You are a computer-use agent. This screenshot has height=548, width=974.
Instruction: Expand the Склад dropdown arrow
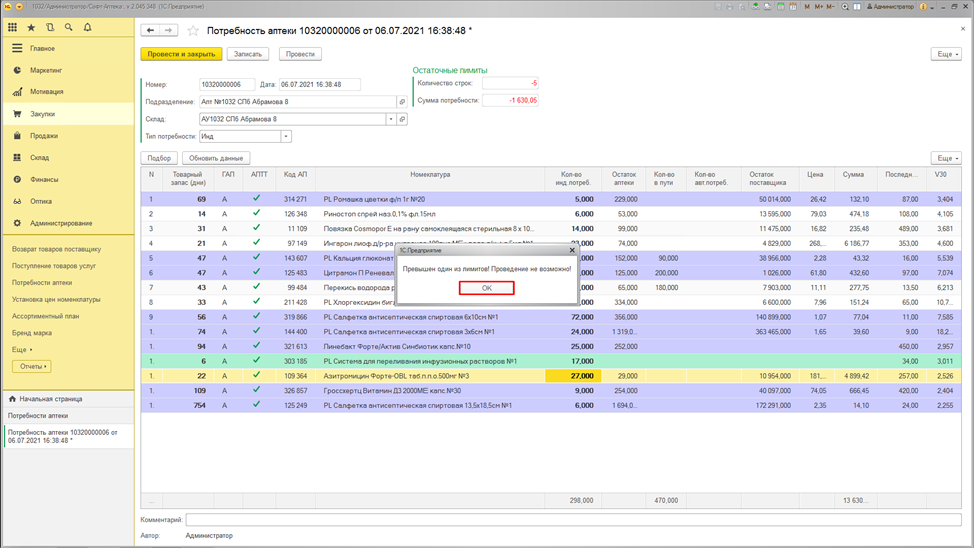(x=390, y=119)
